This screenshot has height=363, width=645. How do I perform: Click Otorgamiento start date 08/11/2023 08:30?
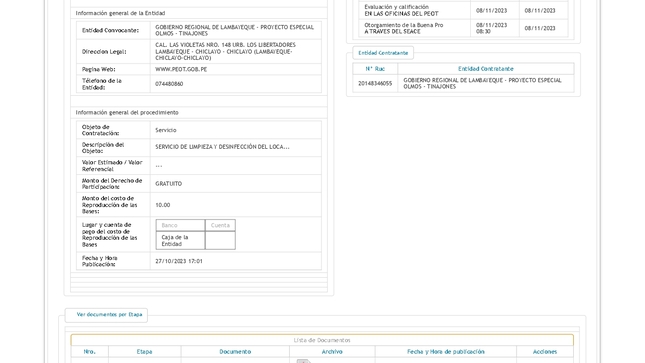pos(492,28)
